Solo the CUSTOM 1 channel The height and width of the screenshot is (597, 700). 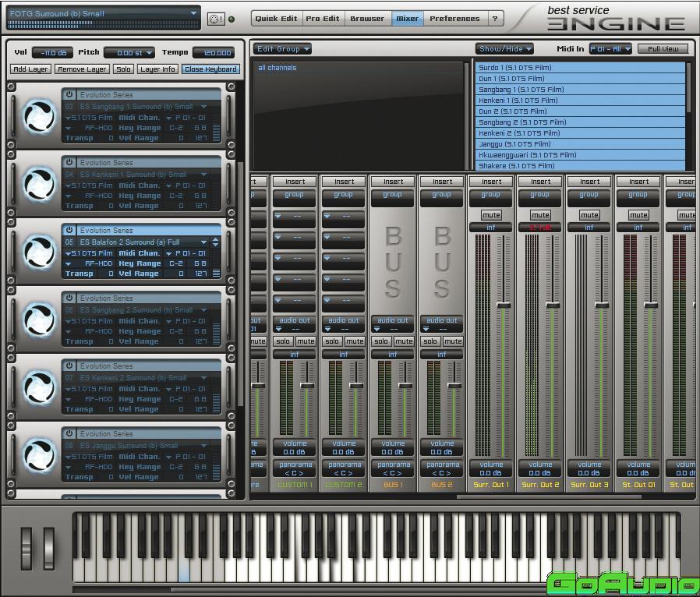pos(283,341)
